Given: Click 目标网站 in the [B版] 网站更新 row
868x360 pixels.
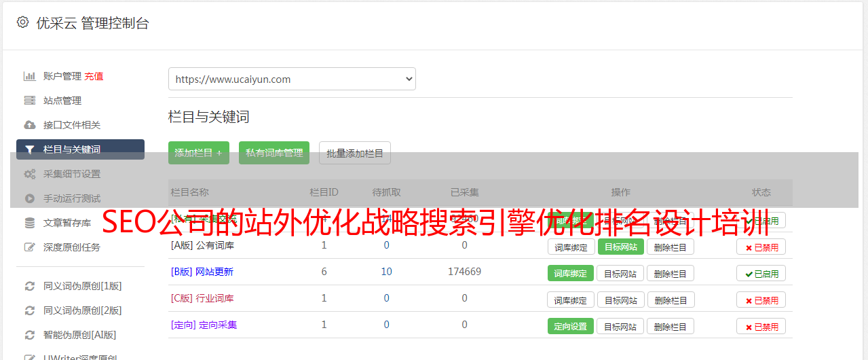Looking at the screenshot, I should coord(620,273).
